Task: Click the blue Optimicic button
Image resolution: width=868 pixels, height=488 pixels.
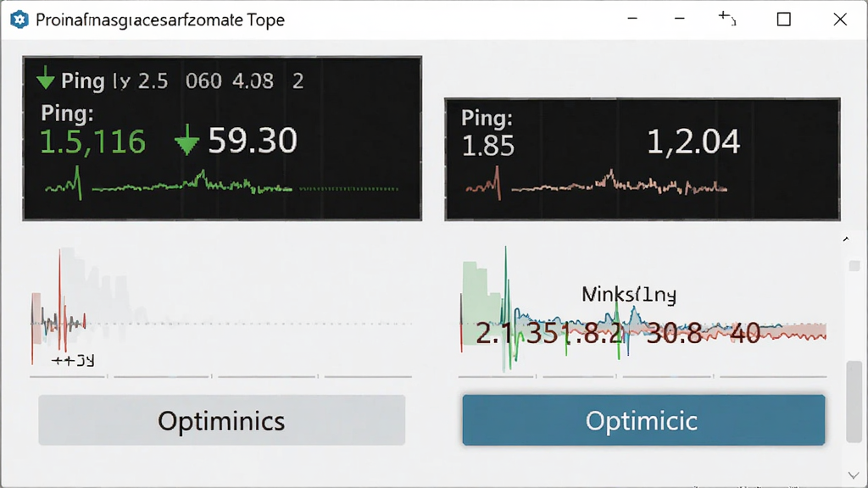Action: pyautogui.click(x=643, y=420)
